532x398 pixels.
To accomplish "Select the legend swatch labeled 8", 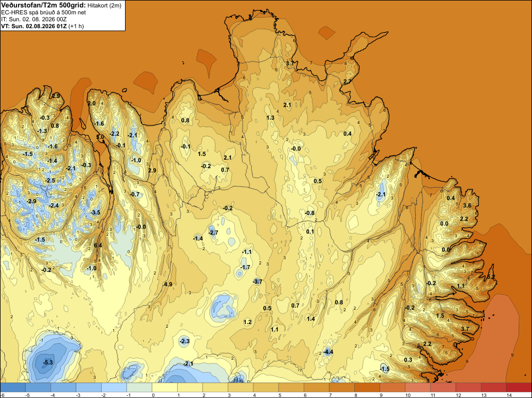I will coord(367,387).
